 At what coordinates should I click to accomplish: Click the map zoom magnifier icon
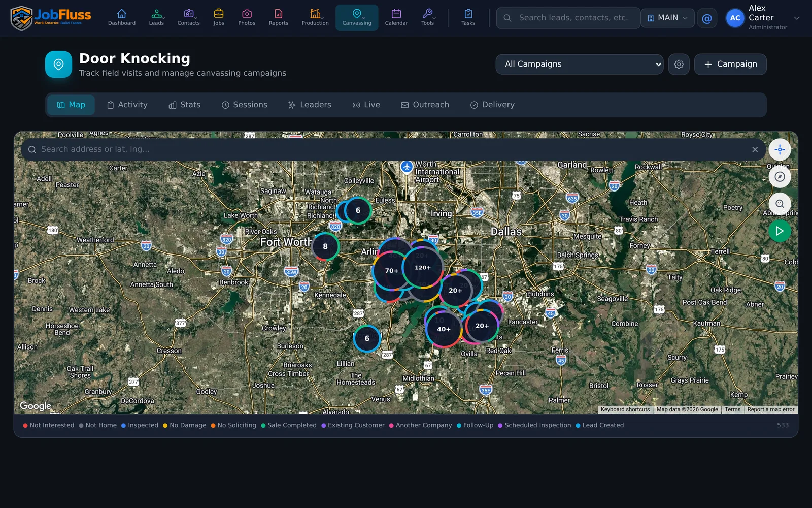tap(780, 204)
